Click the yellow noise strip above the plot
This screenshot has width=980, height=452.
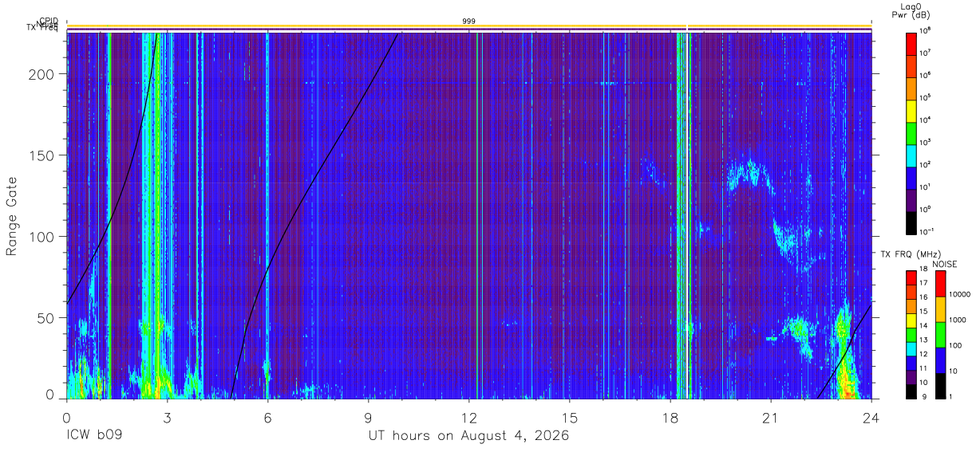[468, 26]
